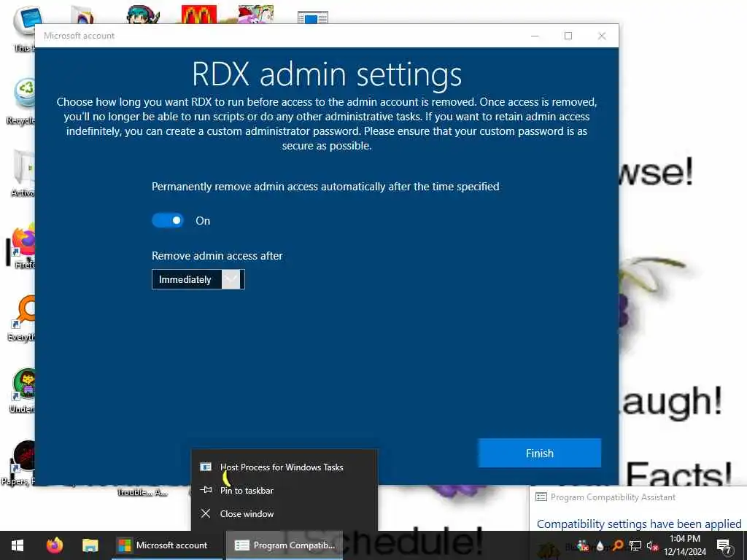Viewport: 747px width, 560px height.
Task: Open the network tray icon
Action: [x=635, y=545]
